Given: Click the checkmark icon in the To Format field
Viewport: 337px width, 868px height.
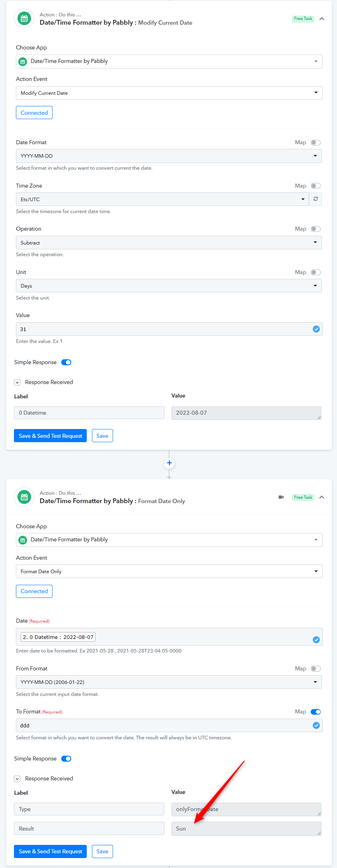Looking at the screenshot, I should (x=316, y=725).
